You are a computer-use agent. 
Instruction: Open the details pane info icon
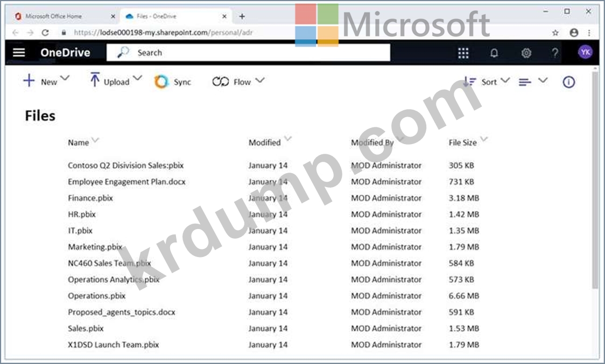pos(569,82)
